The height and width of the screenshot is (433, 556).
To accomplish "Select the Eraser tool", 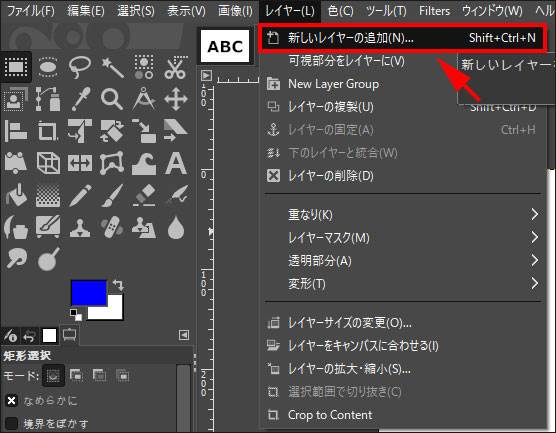I will [144, 195].
